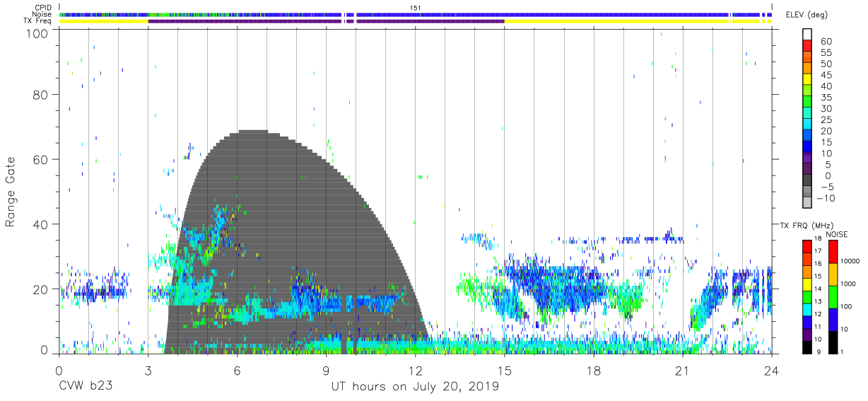This screenshot has height=401, width=868.
Task: Pick the black bottom segment of NOISE color bar
Action: coord(832,342)
